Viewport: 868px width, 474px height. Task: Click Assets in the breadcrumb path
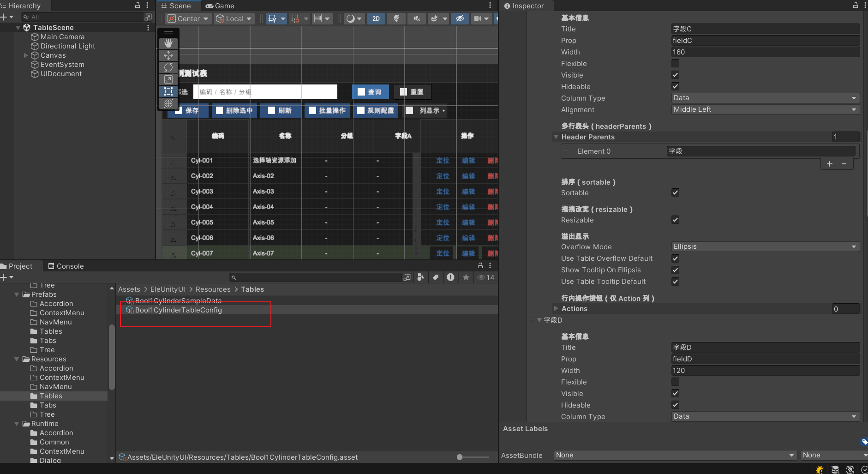(129, 289)
